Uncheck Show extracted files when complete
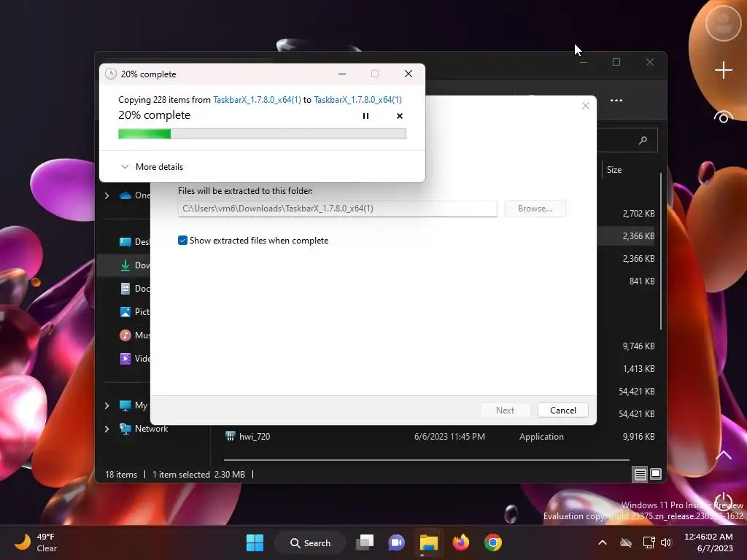This screenshot has height=560, width=747. (x=182, y=241)
